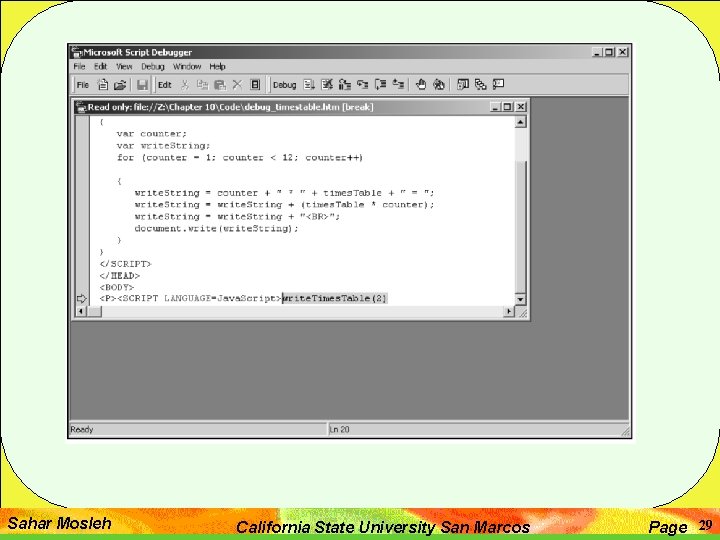Click the line appending "<BR>" to writeString
720x540 pixels.
point(237,217)
